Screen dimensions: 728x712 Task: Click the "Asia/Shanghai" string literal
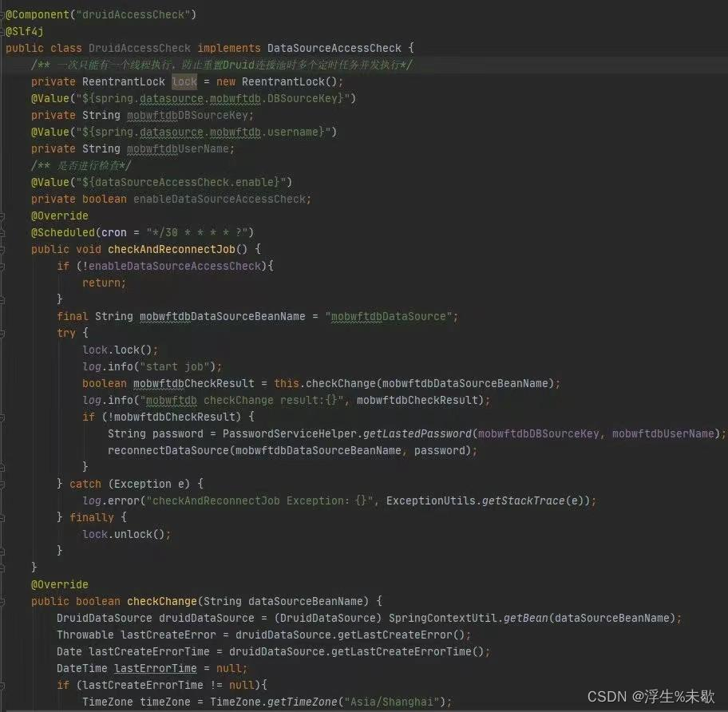coord(391,702)
